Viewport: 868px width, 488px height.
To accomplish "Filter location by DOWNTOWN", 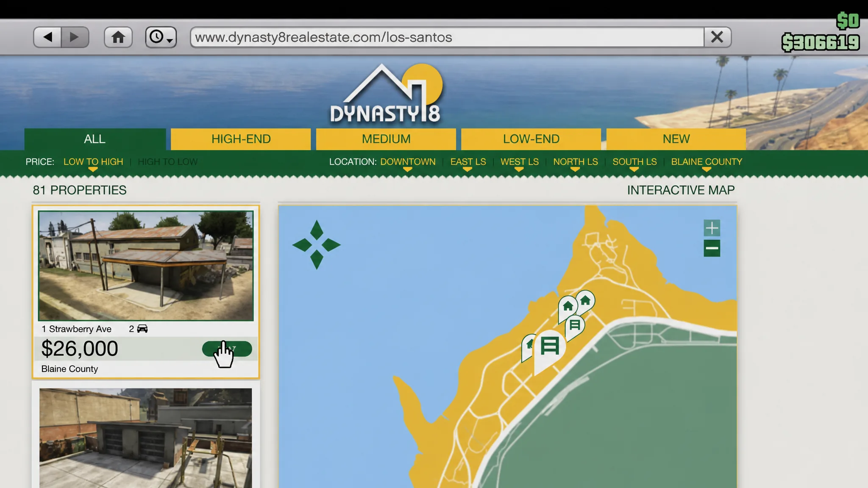I will 408,162.
